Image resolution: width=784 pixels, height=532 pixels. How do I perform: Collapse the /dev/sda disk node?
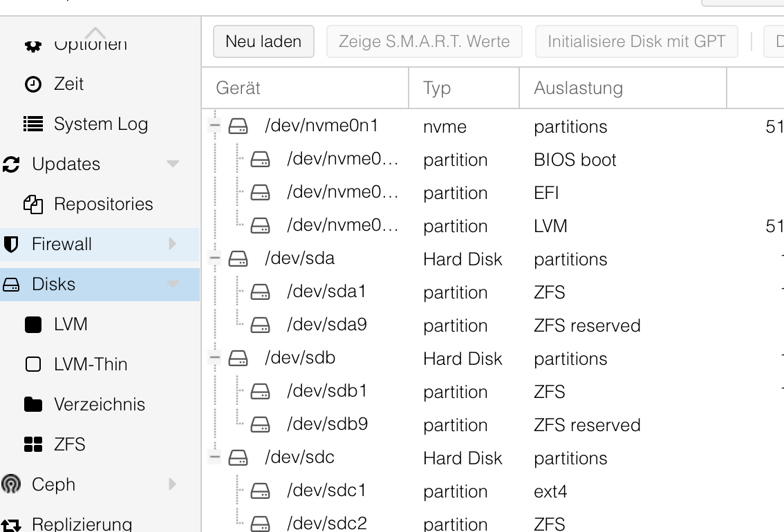(214, 259)
